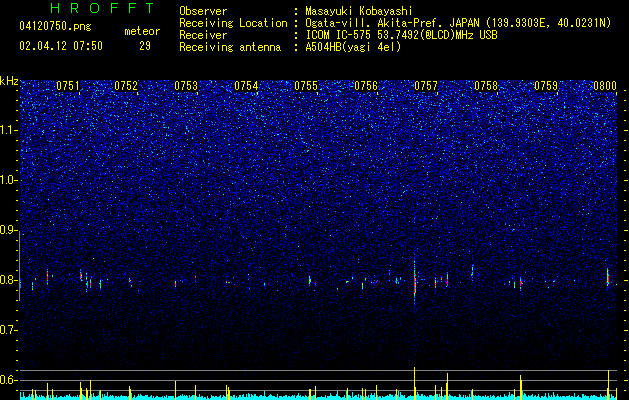Select observer name Masayuki Kobayashi
Viewport: 629px width, 400px height.
[x=359, y=11]
